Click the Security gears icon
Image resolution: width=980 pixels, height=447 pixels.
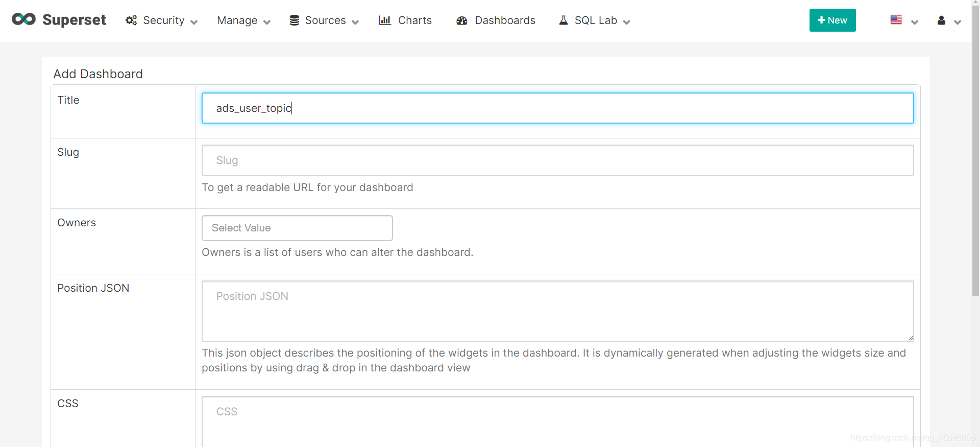(x=132, y=20)
